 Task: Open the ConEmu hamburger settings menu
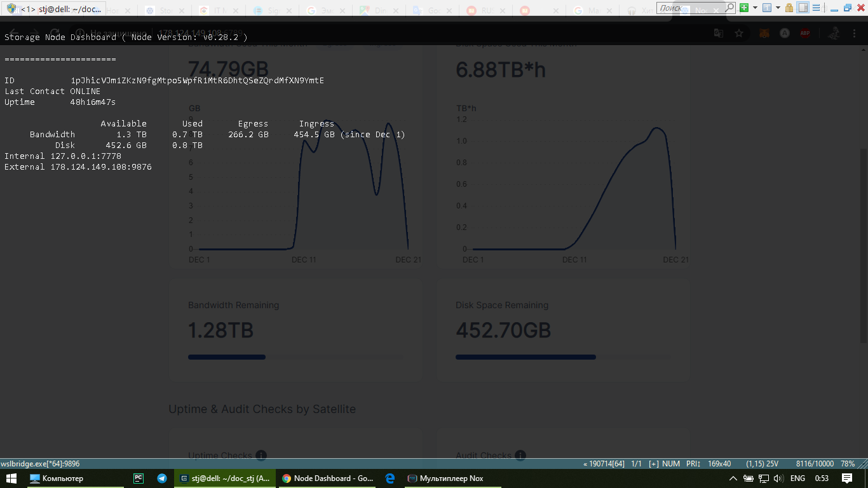816,8
